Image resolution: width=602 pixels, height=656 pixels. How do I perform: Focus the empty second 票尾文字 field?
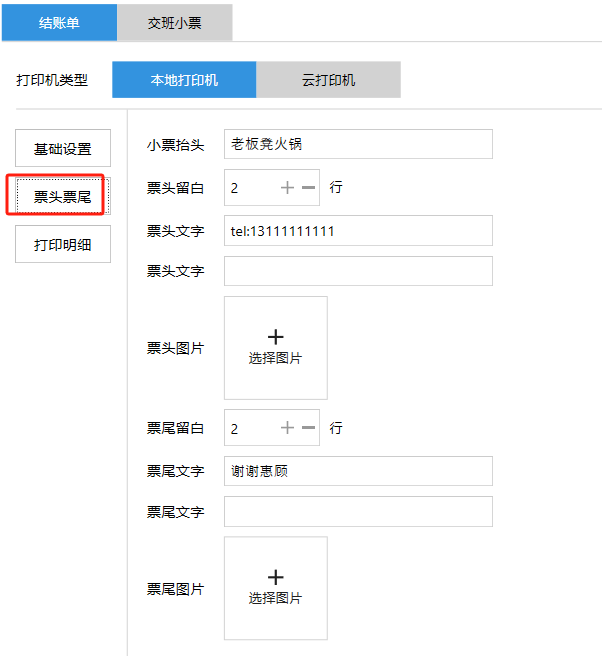358,511
